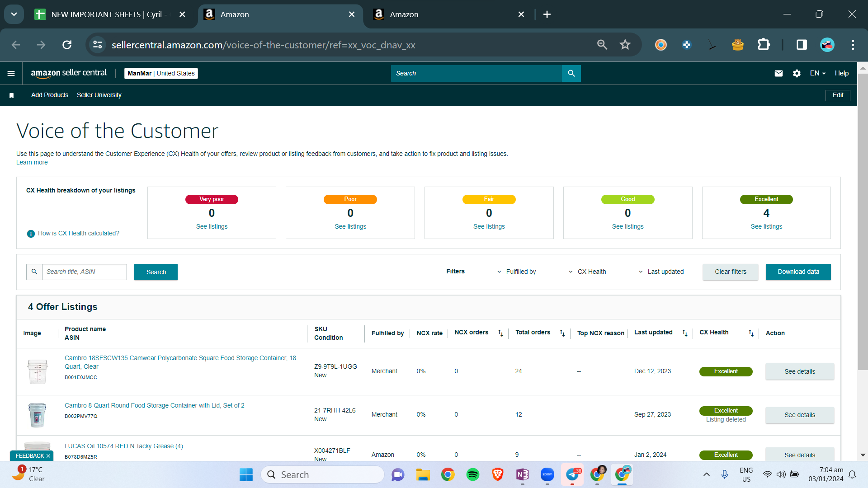Click the bookmark flag icon
This screenshot has width=868, height=488.
pos(12,95)
